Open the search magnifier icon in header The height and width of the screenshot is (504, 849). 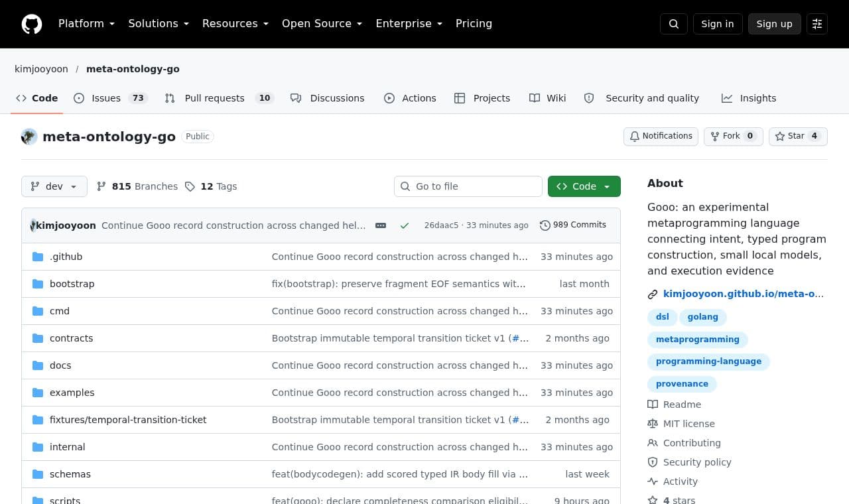[674, 24]
